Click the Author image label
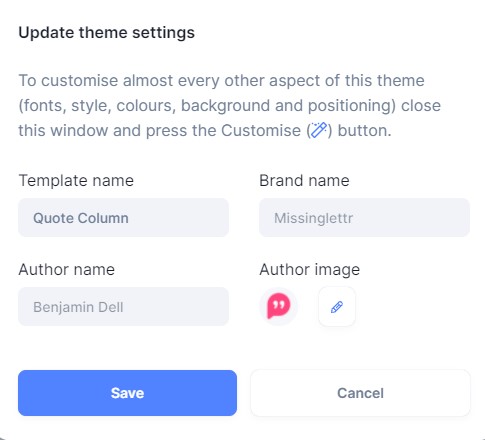Screen dimensions: 485x440 coord(310,269)
